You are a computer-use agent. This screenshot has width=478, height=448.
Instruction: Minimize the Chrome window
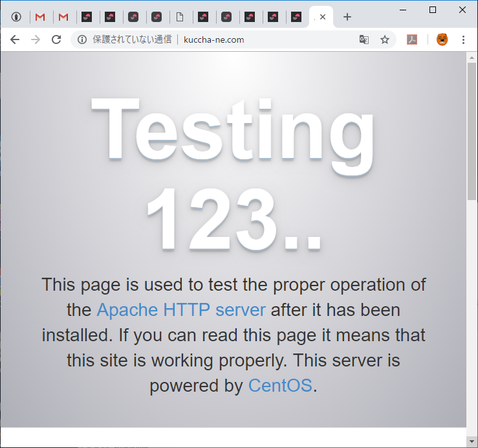[x=403, y=10]
